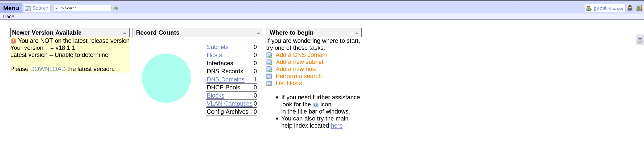Open the Menu

pyautogui.click(x=11, y=8)
